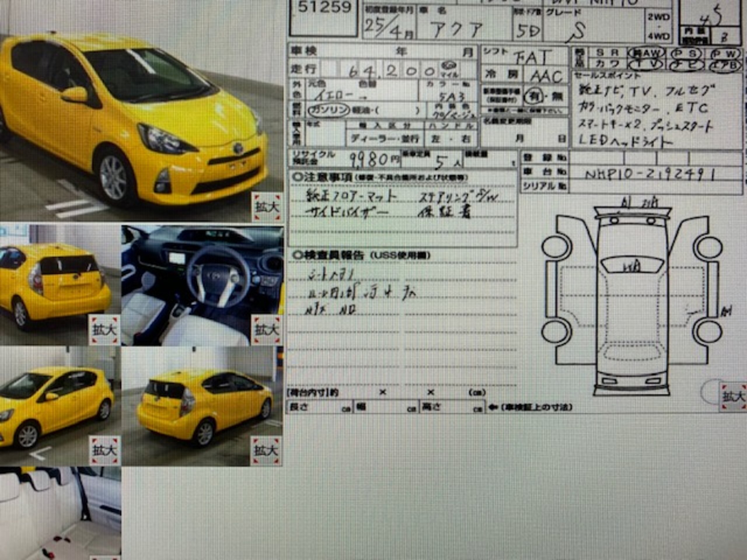Enlarge the rear three-quarter car photo
This screenshot has height=560, width=747.
tap(266, 450)
